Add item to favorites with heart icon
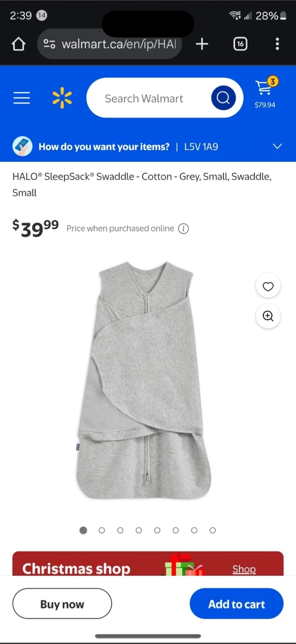The height and width of the screenshot is (644, 296). coord(268,287)
